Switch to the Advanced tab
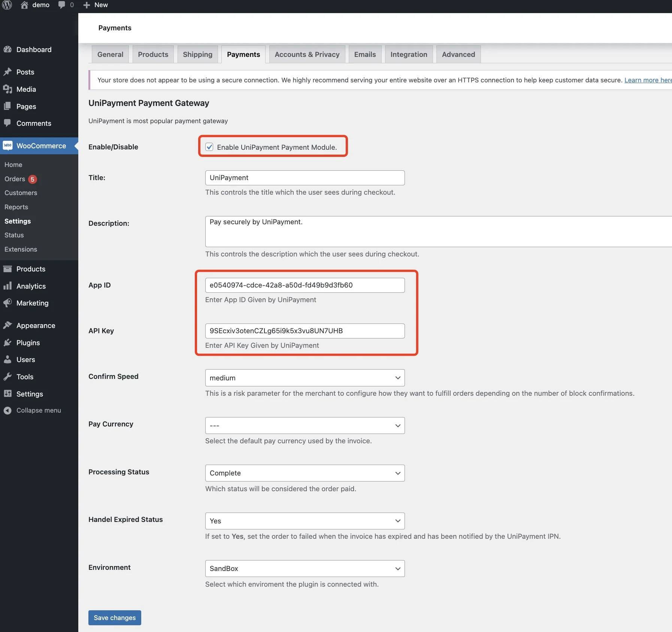Screen dimensions: 672x632 [458, 54]
